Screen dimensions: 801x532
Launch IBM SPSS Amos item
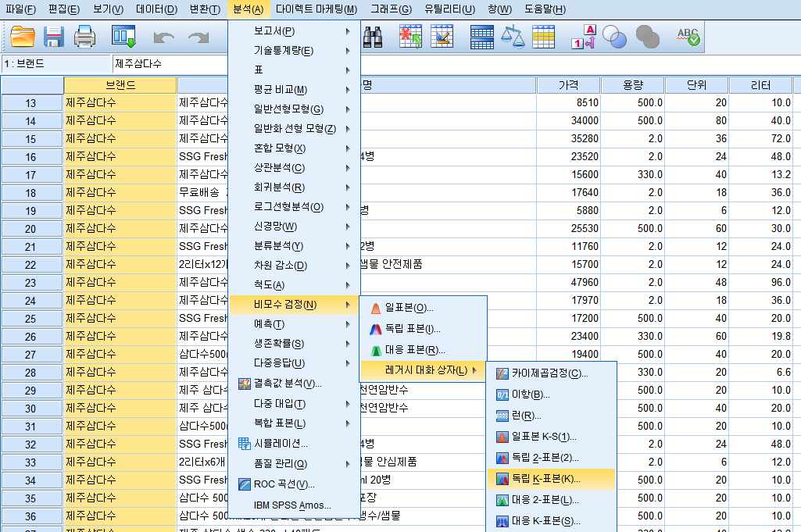click(294, 505)
